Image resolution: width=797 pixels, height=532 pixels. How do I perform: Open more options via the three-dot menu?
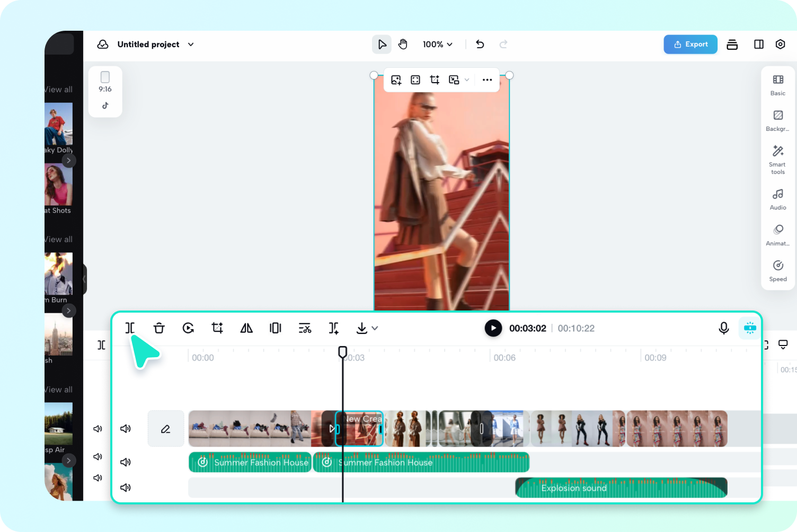pos(487,79)
